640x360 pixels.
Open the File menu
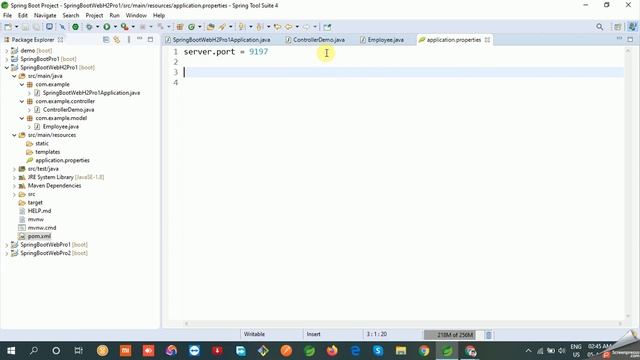(7, 16)
